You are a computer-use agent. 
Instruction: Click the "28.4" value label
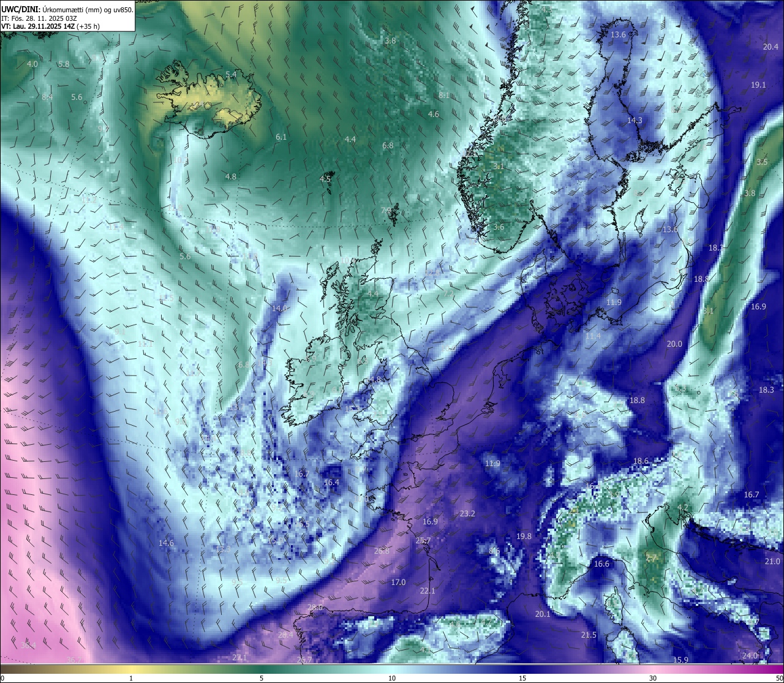285,635
